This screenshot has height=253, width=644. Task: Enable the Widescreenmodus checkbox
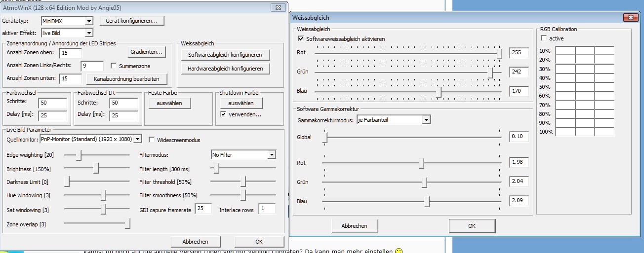pos(152,140)
